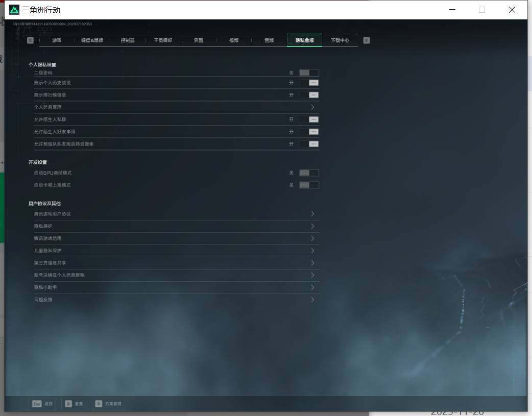Toggle the 二级密码 switch

pyautogui.click(x=309, y=72)
